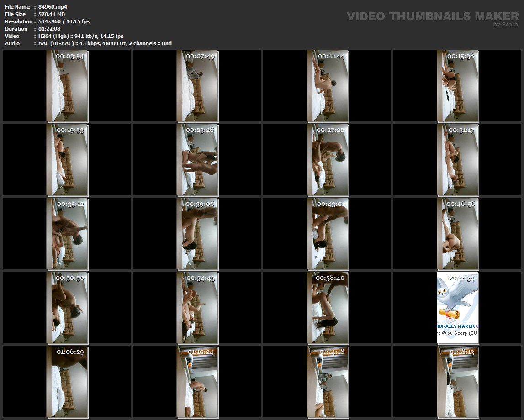This screenshot has height=420, width=524.
Task: Open the last frame at 01:18:13
Action: (x=458, y=383)
